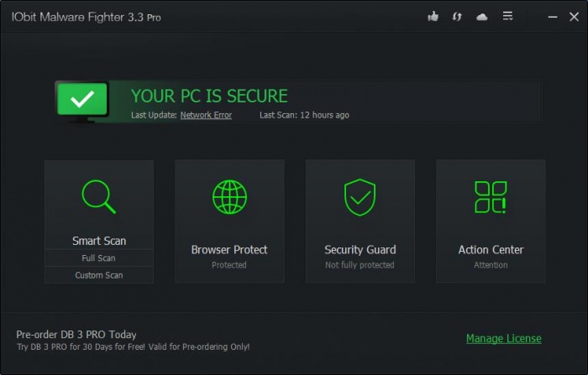
Task: Click the 'Not fully protected' status text
Action: pos(360,265)
